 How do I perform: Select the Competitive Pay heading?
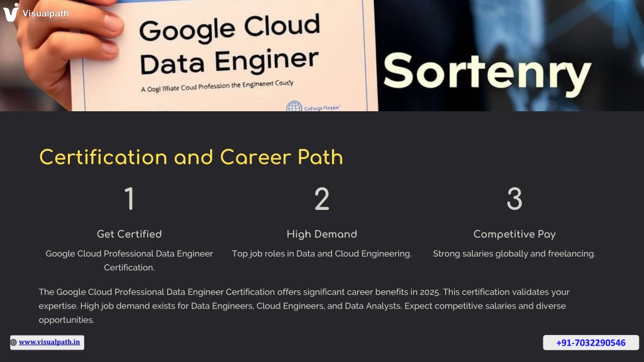click(514, 234)
